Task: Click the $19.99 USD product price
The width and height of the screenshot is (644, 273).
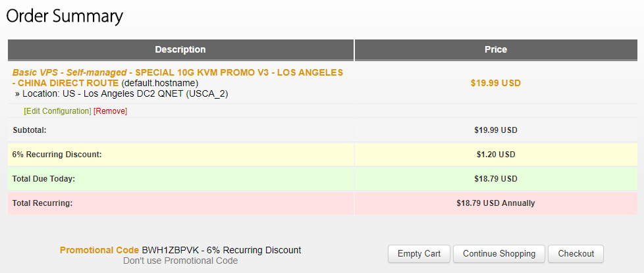Action: pos(496,84)
